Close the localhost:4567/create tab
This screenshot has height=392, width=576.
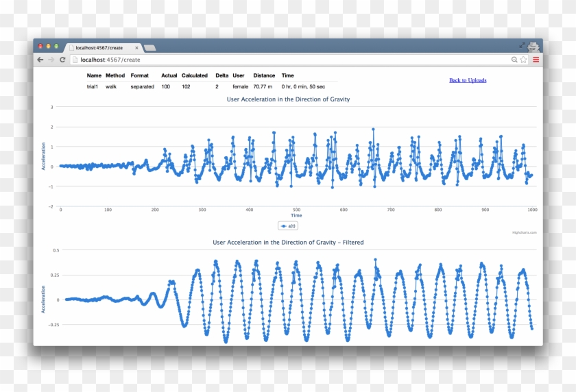(x=136, y=48)
